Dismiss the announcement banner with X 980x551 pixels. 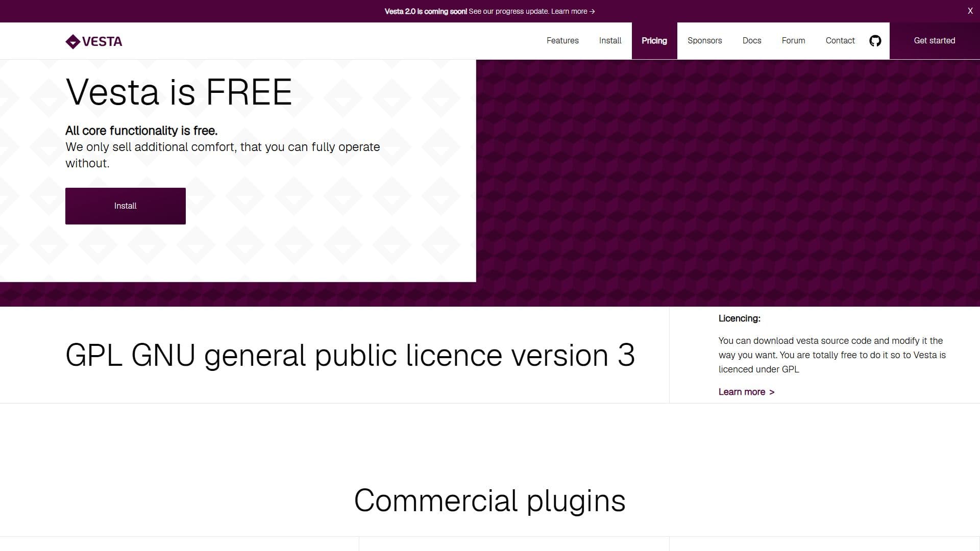(970, 11)
